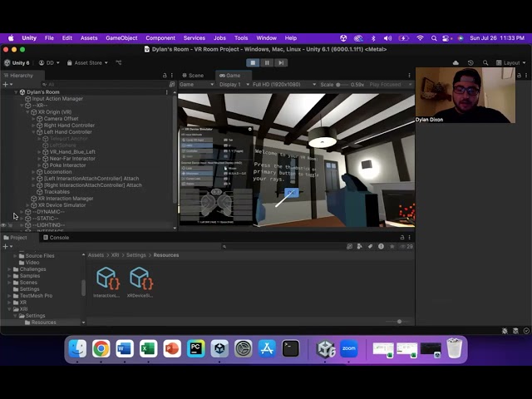Click the search by log type icon
Image resolution: width=532 pixels, height=399 pixels.
coord(381,247)
